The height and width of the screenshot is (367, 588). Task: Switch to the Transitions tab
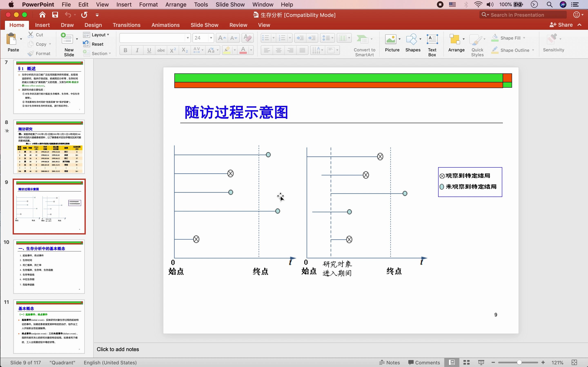coord(126,25)
